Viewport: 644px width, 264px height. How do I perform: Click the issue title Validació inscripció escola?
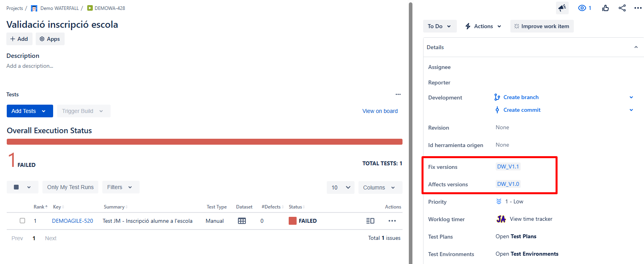click(62, 25)
